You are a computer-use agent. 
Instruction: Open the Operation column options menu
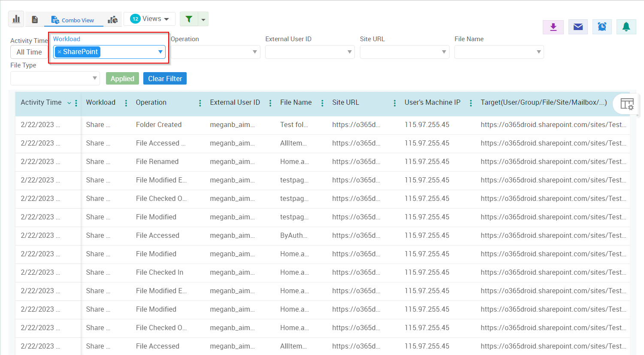click(200, 103)
